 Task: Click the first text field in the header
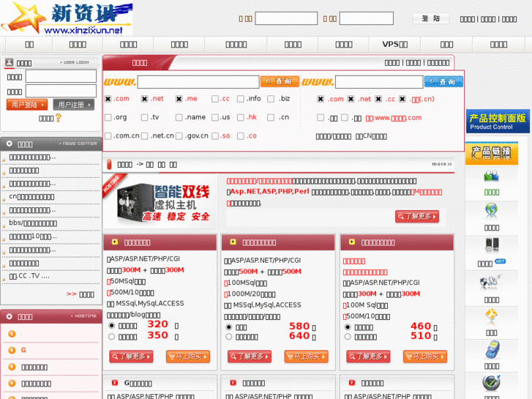pos(286,18)
